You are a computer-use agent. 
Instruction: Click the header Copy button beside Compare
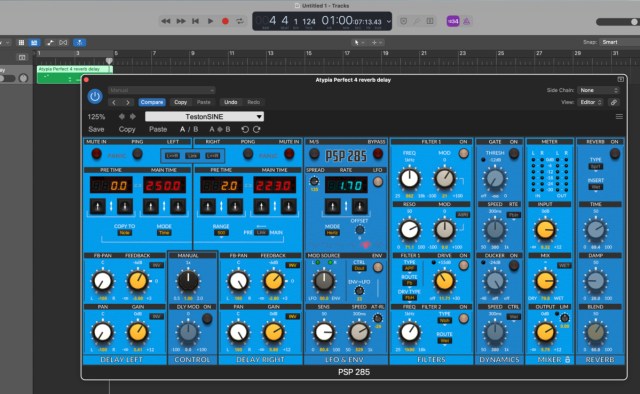click(180, 102)
